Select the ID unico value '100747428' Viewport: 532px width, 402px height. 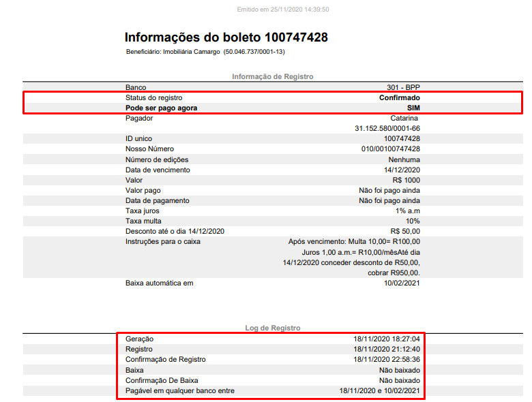point(402,138)
